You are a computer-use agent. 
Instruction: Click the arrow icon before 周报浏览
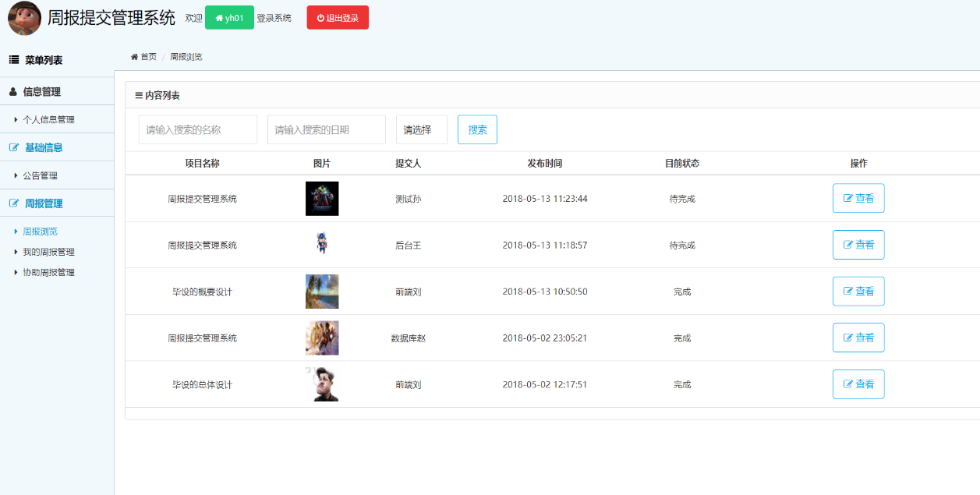16,232
